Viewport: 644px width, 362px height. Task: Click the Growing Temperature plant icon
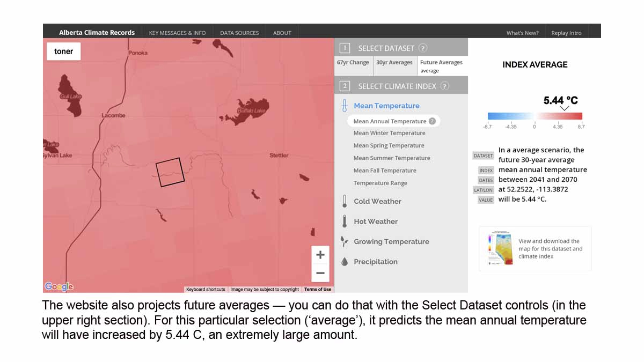tap(344, 242)
